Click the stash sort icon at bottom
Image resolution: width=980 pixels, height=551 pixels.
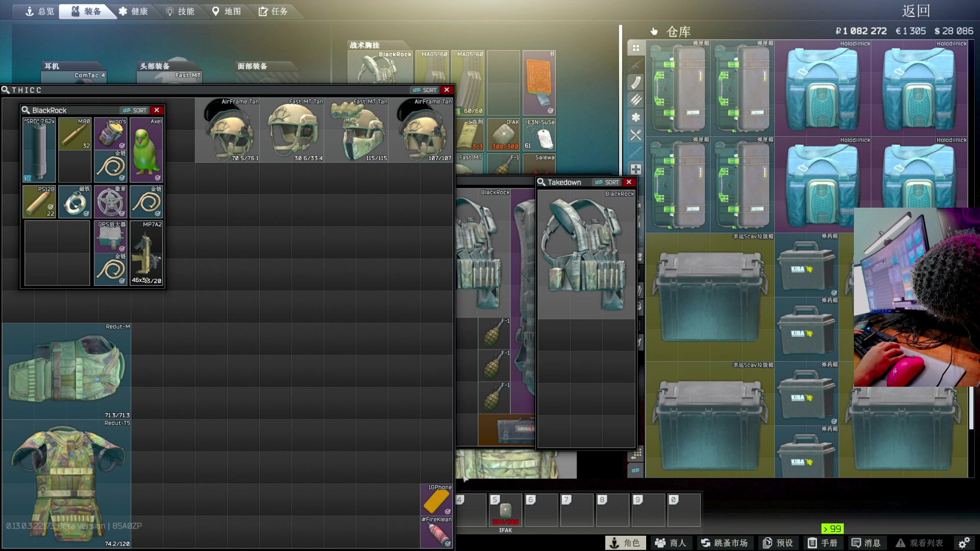636,470
